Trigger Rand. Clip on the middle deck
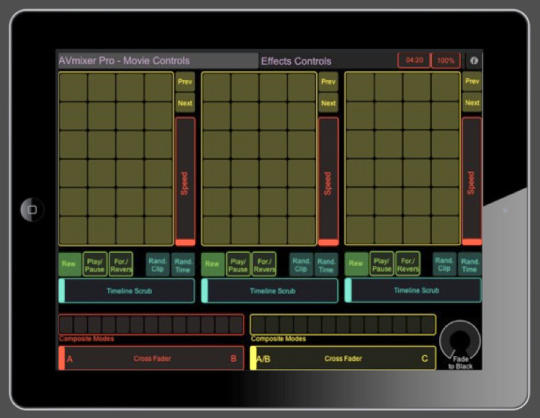The height and width of the screenshot is (418, 540). 301,265
